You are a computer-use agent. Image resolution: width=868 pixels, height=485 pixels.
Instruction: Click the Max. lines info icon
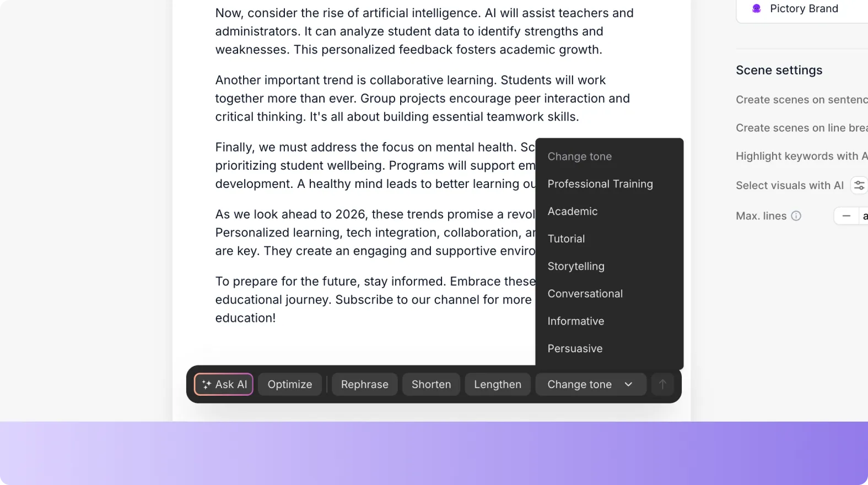[x=796, y=216]
